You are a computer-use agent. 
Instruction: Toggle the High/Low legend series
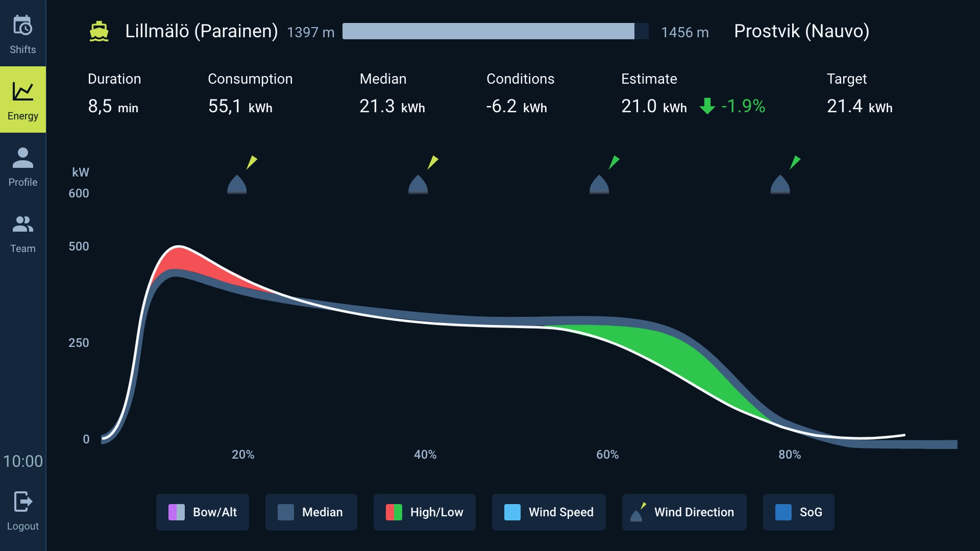click(424, 512)
